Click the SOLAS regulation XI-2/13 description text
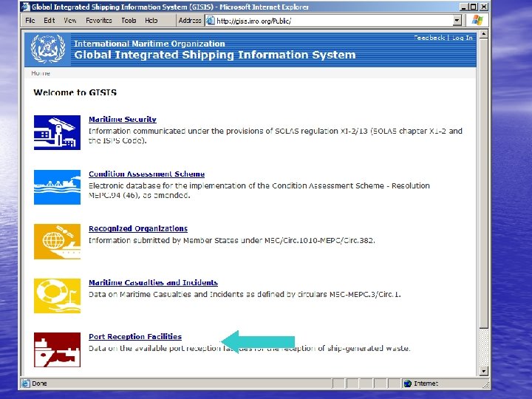 tap(275, 136)
